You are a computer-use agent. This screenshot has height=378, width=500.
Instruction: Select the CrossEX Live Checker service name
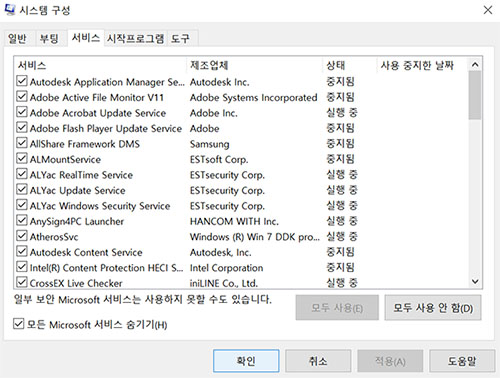click(x=76, y=283)
